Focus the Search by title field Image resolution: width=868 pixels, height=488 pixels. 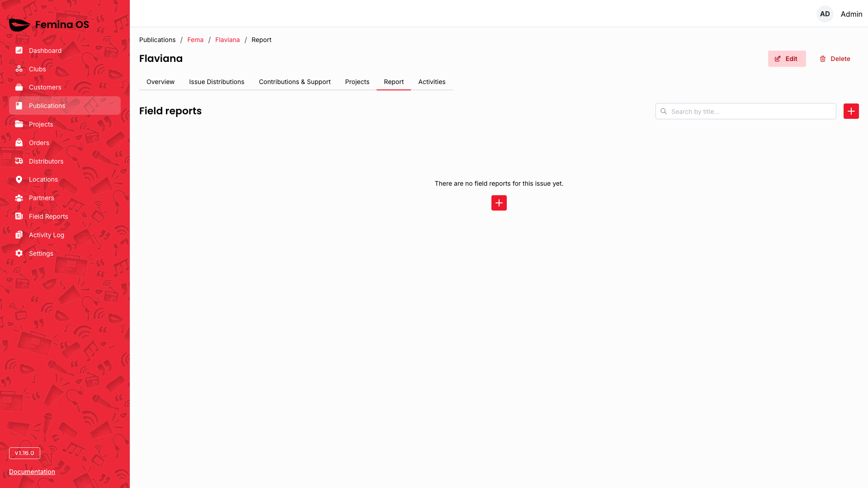pos(746,111)
